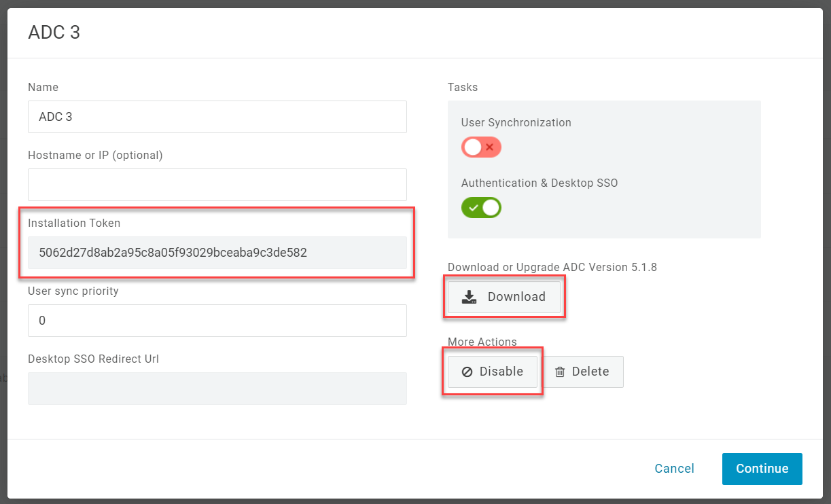Click the empty Hostname or IP field
This screenshot has width=831, height=504.
(x=217, y=185)
